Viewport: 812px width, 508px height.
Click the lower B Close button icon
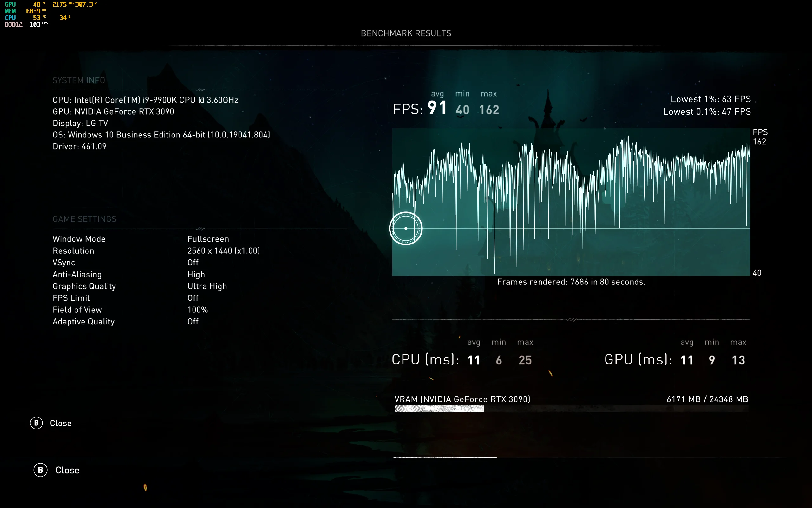click(40, 470)
